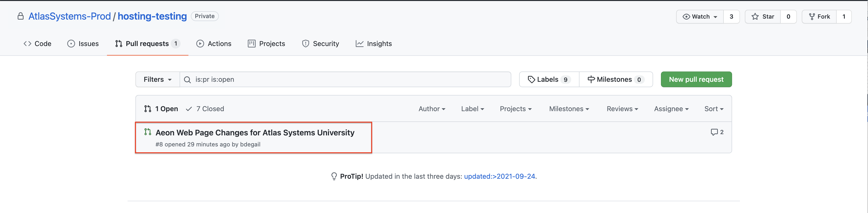Show the 1 Open pull requests
The image size is (868, 213).
161,109
